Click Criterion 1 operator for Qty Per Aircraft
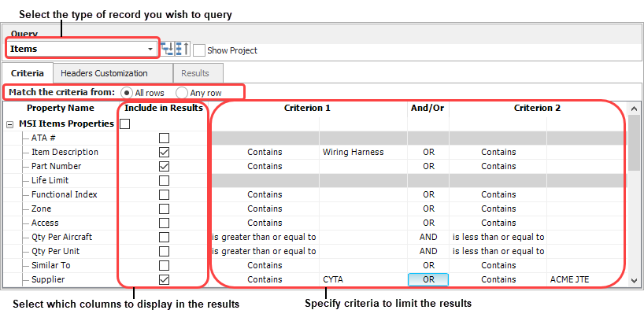Image resolution: width=644 pixels, height=310 pixels. point(265,238)
